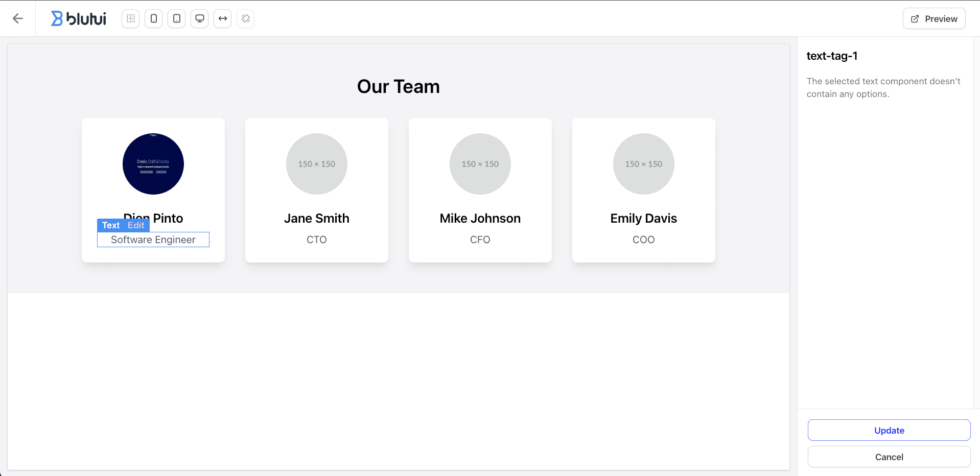Screen dimensions: 980x476
Task: Click the back arrow icon
Action: point(18,19)
